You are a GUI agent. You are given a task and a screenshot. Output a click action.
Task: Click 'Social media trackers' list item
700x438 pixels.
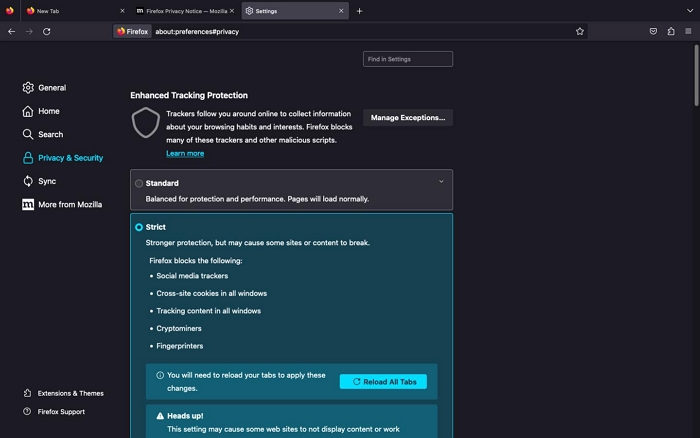[x=192, y=276]
